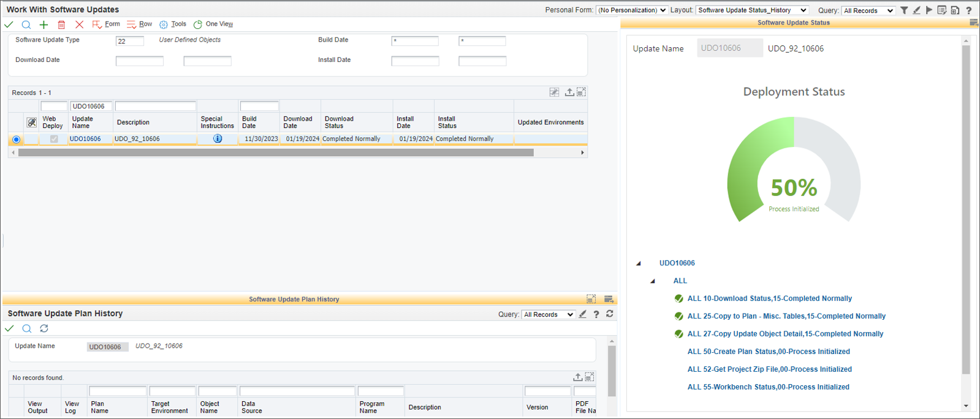The image size is (980, 419).
Task: Open the Row exit menu
Action: coord(139,25)
